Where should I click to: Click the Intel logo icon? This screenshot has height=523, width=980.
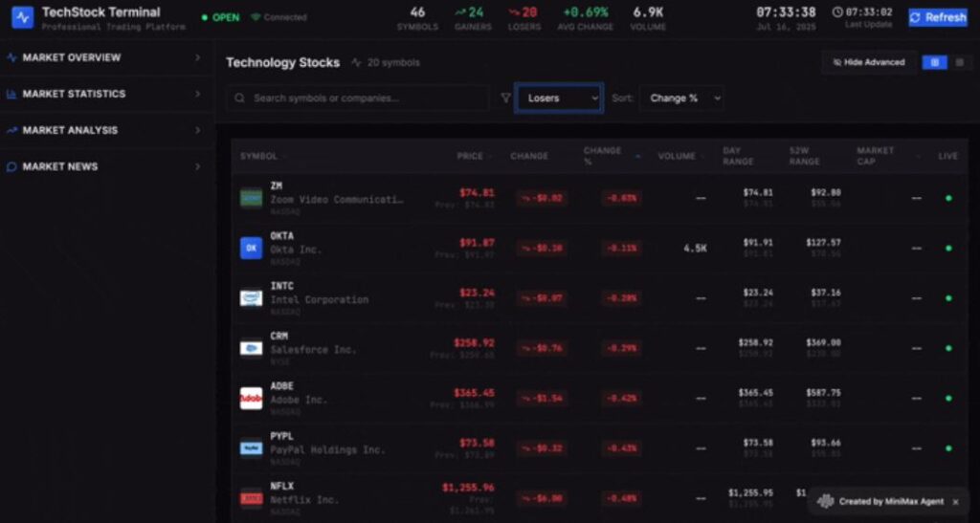coord(252,298)
